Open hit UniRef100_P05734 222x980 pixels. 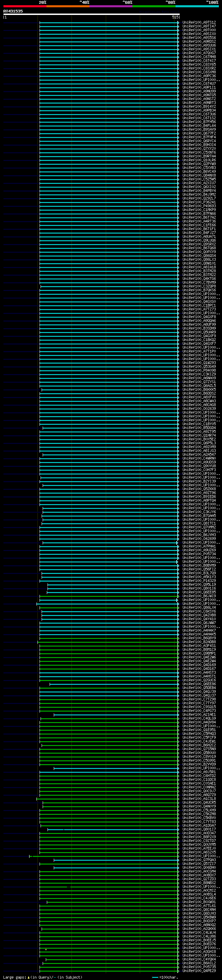(x=199, y=554)
